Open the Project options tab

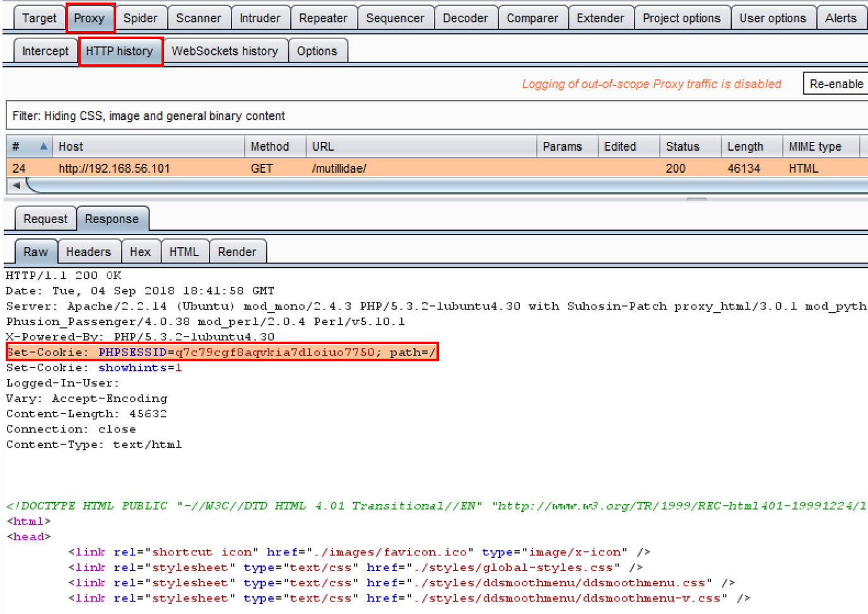[x=681, y=18]
